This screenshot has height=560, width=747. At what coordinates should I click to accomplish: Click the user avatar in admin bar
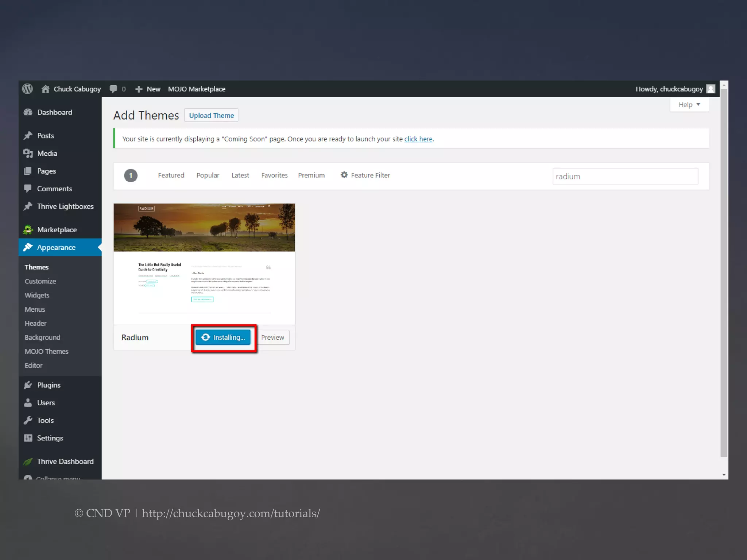pyautogui.click(x=711, y=89)
